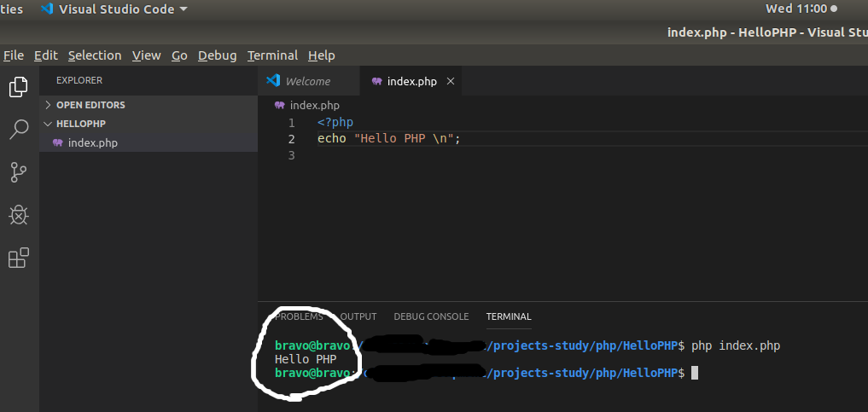Close the index.php editor tab
Image resolution: width=868 pixels, height=412 pixels.
tap(451, 81)
